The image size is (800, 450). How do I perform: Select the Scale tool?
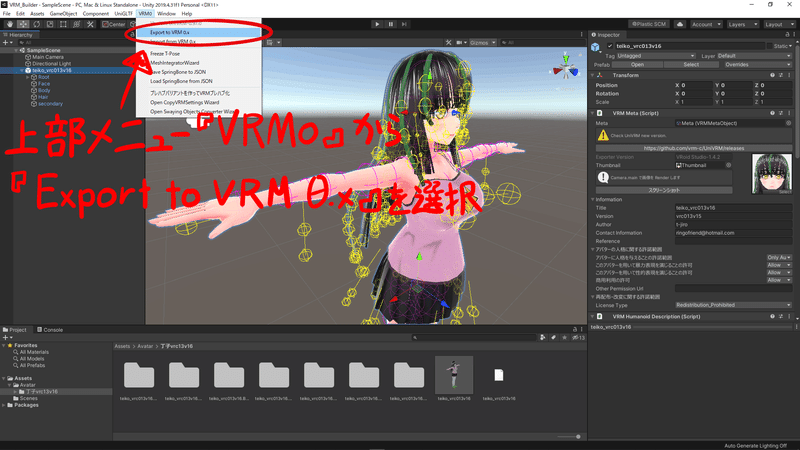49,24
